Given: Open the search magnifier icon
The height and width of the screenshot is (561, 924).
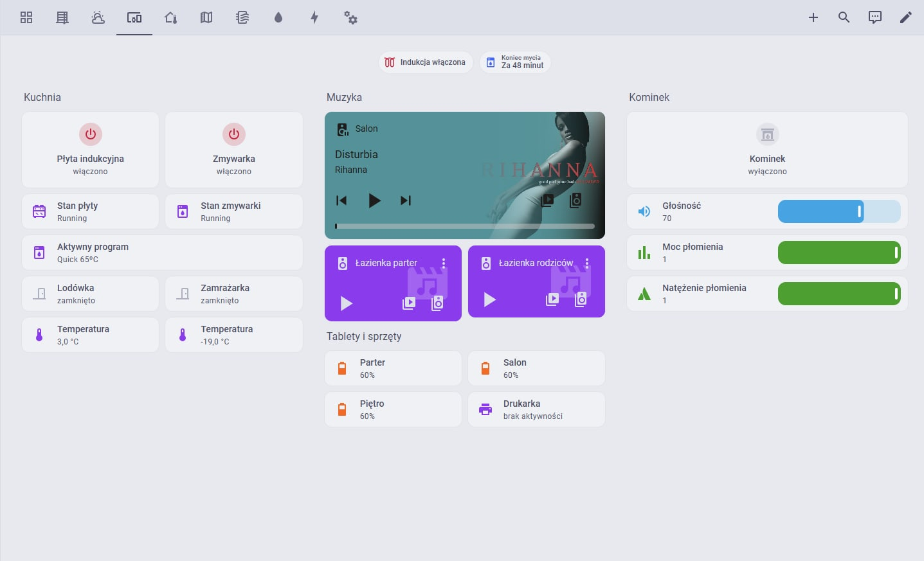Looking at the screenshot, I should click(844, 17).
